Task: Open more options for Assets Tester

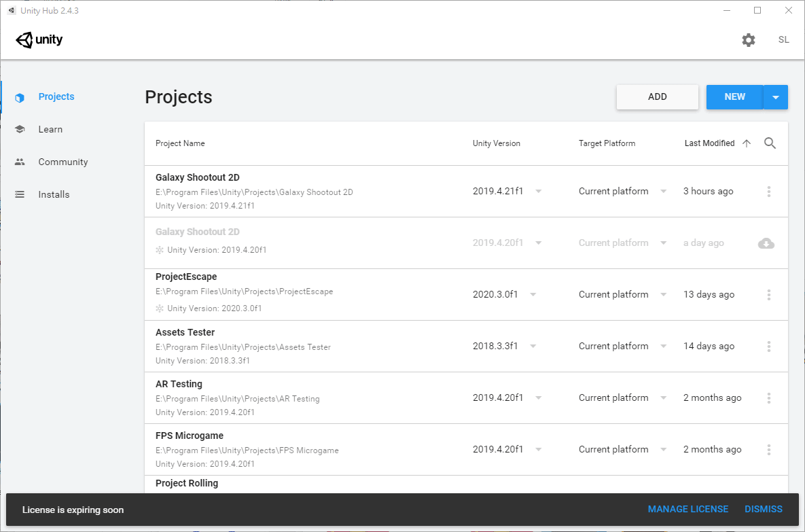Action: [768, 347]
